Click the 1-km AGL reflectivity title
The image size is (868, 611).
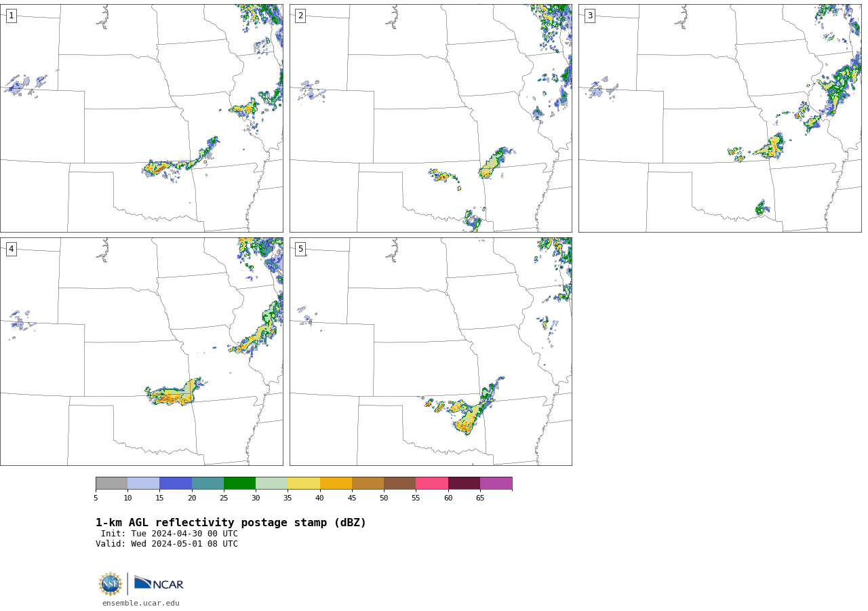(x=231, y=523)
